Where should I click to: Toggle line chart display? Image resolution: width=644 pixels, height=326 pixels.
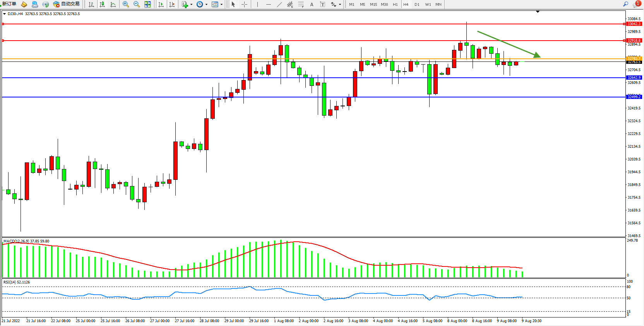click(113, 4)
